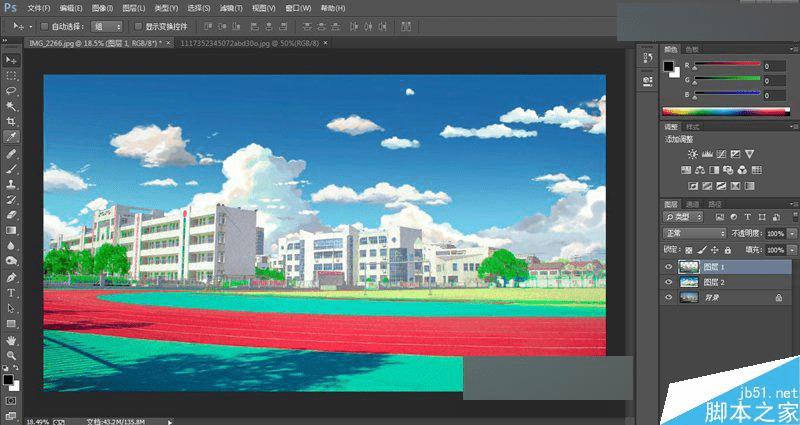Add a Photo Filter adjustment
Image resolution: width=800 pixels, height=425 pixels.
click(x=728, y=170)
